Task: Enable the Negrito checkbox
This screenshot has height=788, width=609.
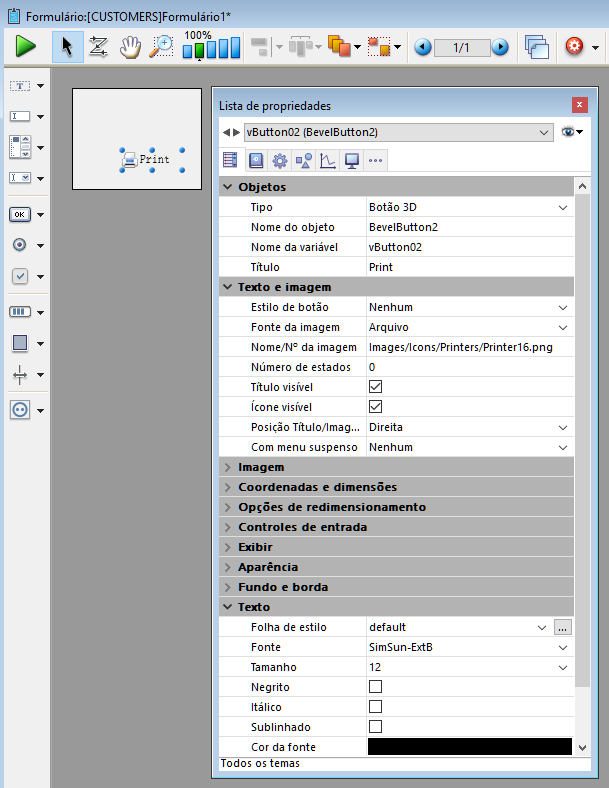Action: tap(376, 687)
